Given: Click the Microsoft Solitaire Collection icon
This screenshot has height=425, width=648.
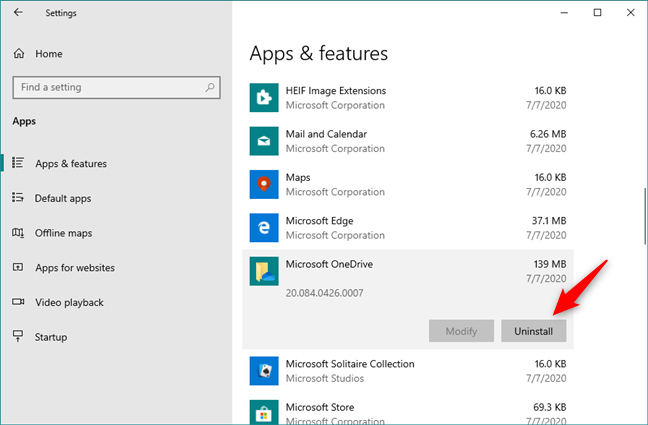Looking at the screenshot, I should (264, 371).
